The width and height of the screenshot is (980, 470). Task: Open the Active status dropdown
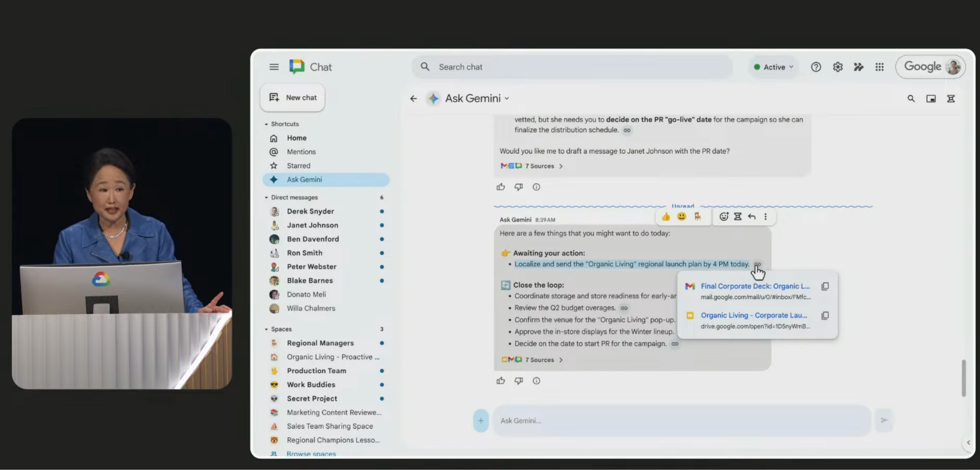click(774, 67)
